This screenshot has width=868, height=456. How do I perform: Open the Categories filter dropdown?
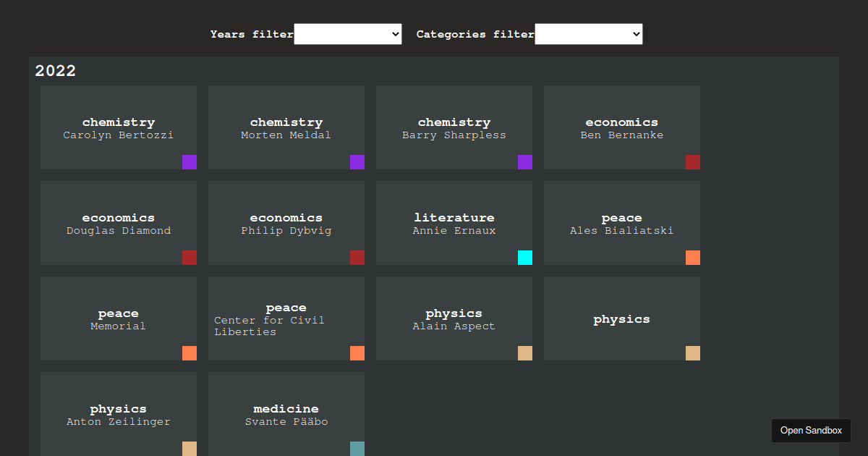pos(589,34)
